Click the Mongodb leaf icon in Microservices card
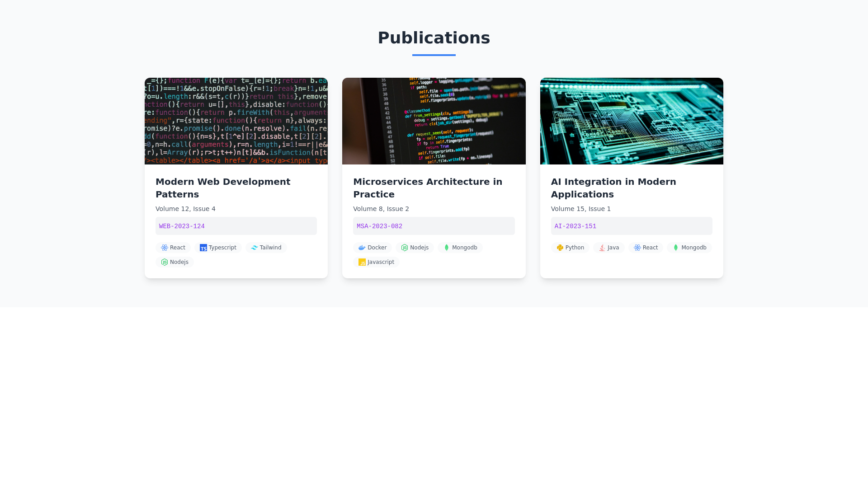The height and width of the screenshot is (488, 868). tap(447, 248)
